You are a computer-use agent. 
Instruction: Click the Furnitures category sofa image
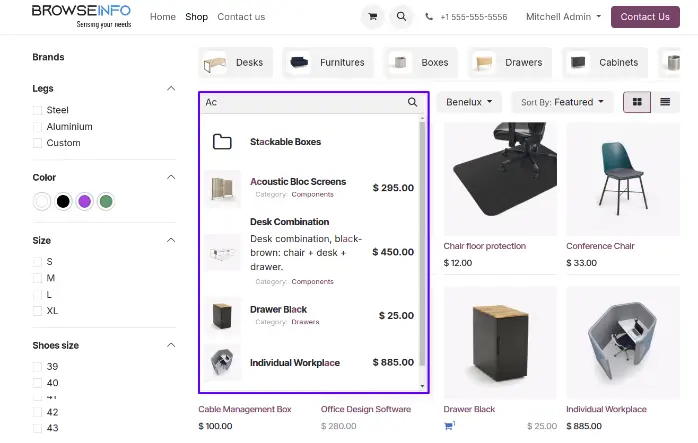(x=299, y=63)
